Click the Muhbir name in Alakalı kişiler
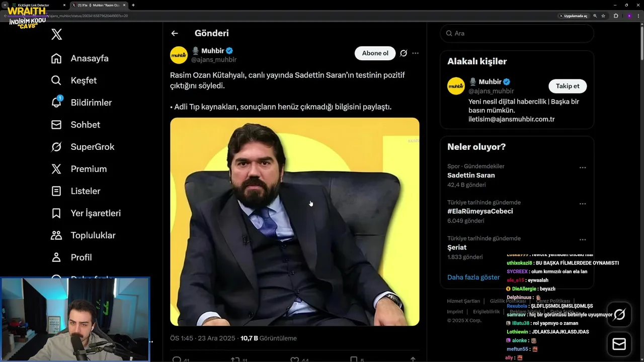Image resolution: width=644 pixels, height=362 pixels. tap(490, 81)
